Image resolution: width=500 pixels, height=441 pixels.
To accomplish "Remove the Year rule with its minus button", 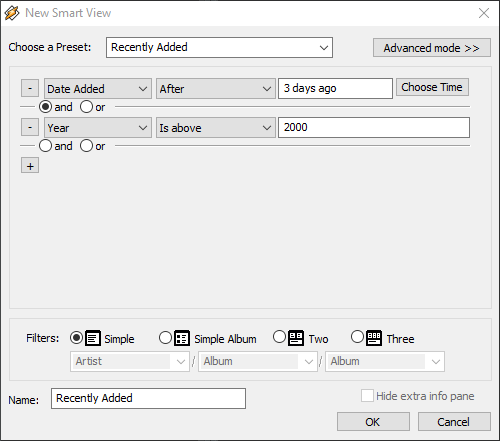I will point(30,127).
